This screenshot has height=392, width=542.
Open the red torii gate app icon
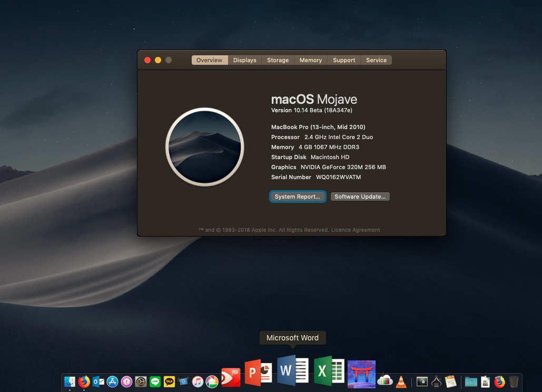coord(361,374)
